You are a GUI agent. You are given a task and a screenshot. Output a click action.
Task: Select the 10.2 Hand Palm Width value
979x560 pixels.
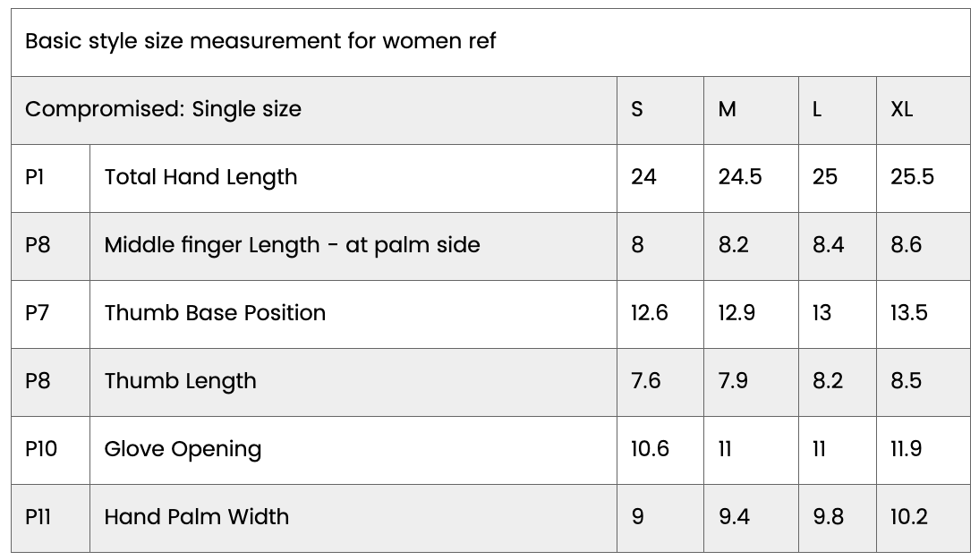pos(909,517)
